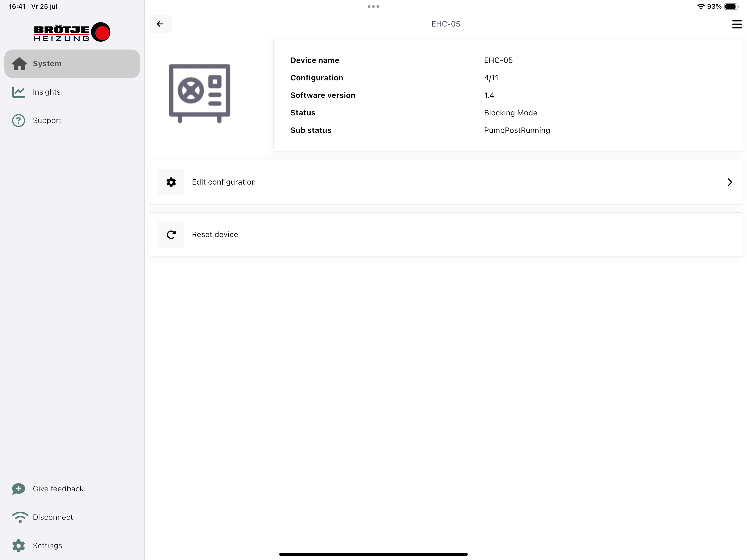Go back using the left arrow button
The height and width of the screenshot is (560, 747).
tap(160, 24)
